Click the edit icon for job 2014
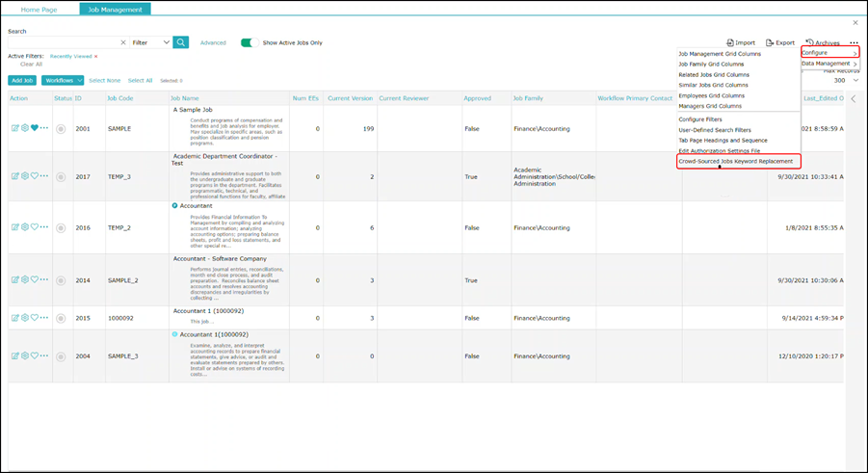 [x=15, y=279]
